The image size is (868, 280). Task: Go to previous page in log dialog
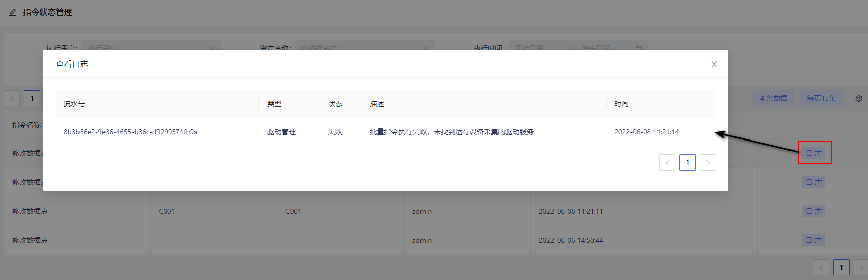[667, 162]
